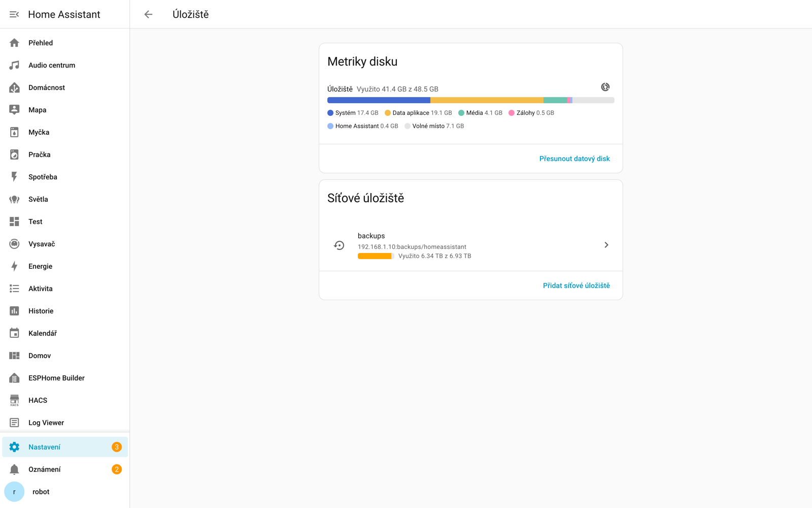Screen dimensions: 812x508
Task: Open the Vysavač vacuum panel
Action: [x=65, y=244]
